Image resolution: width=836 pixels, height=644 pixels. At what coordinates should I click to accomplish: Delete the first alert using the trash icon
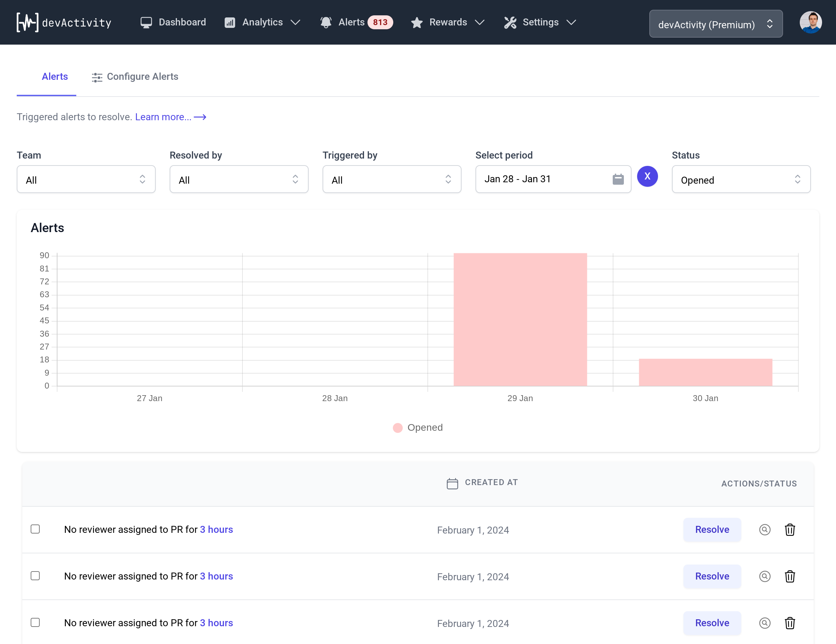(x=790, y=530)
